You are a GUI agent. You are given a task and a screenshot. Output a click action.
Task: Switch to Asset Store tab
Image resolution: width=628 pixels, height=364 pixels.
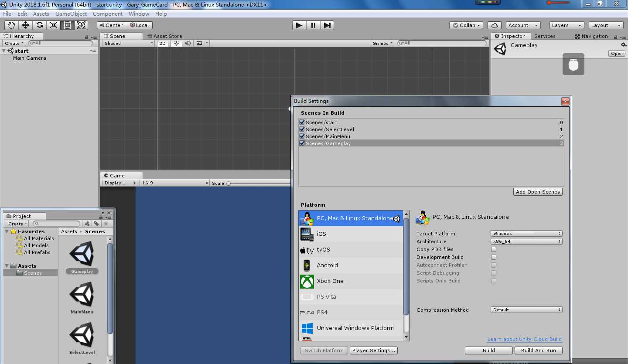[x=165, y=36]
